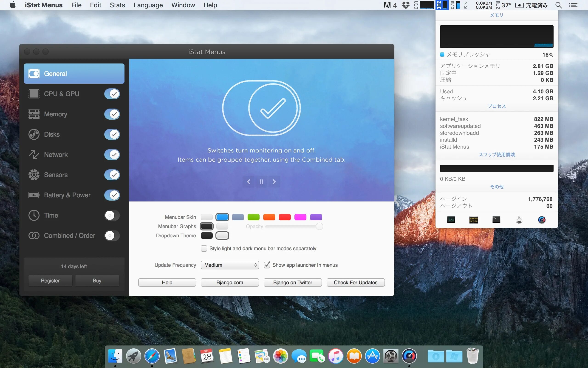This screenshot has height=368, width=588.
Task: Select the slate-blue Menubar Skin swatch
Action: (238, 217)
